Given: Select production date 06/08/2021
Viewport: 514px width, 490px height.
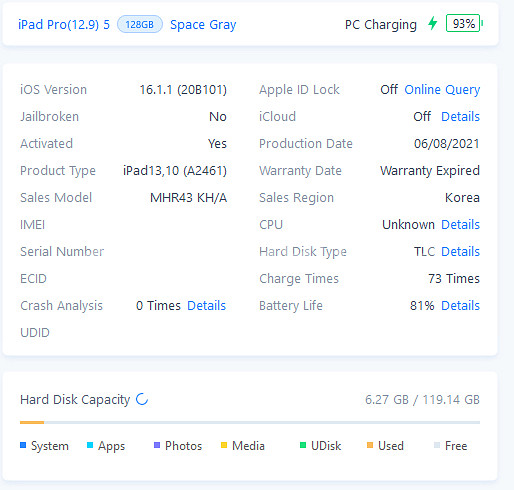Looking at the screenshot, I should point(447,144).
